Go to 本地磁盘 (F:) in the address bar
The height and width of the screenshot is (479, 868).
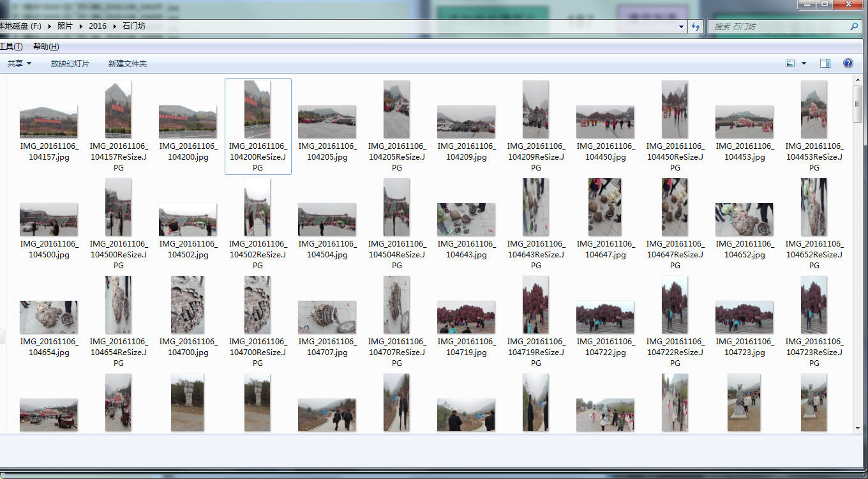tap(21, 26)
